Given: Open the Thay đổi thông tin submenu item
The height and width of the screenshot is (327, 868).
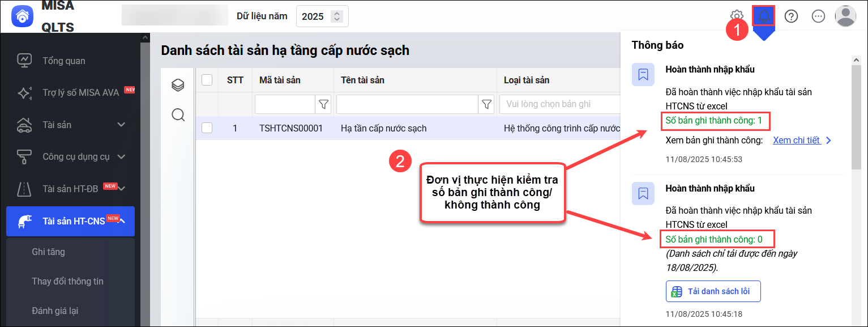Looking at the screenshot, I should point(70,281).
